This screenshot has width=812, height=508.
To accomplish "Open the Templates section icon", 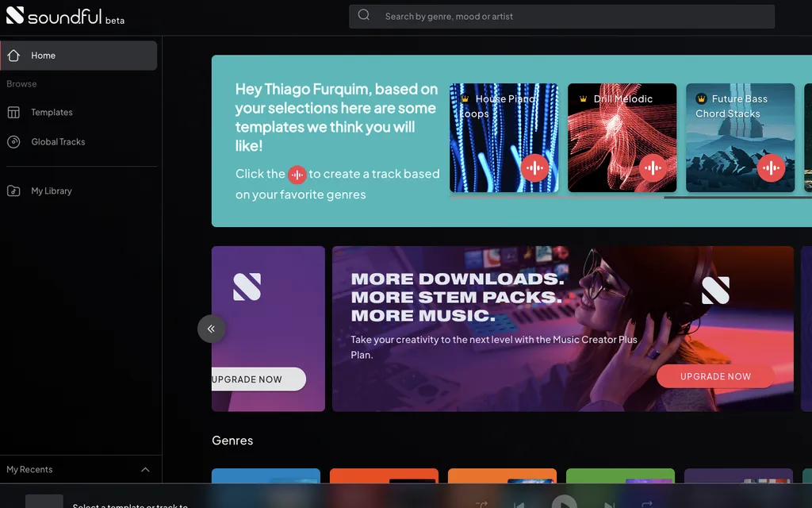I will [13, 113].
